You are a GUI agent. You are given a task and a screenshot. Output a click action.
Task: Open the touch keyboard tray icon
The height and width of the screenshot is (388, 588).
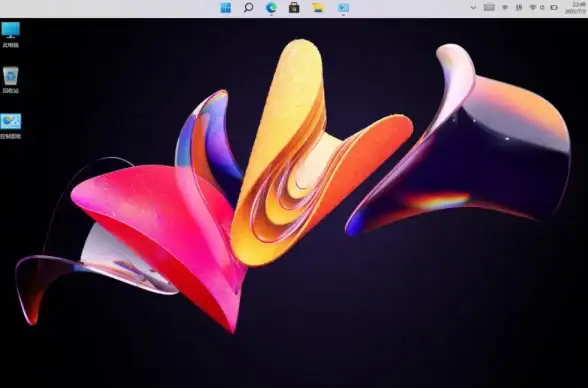[x=489, y=7]
